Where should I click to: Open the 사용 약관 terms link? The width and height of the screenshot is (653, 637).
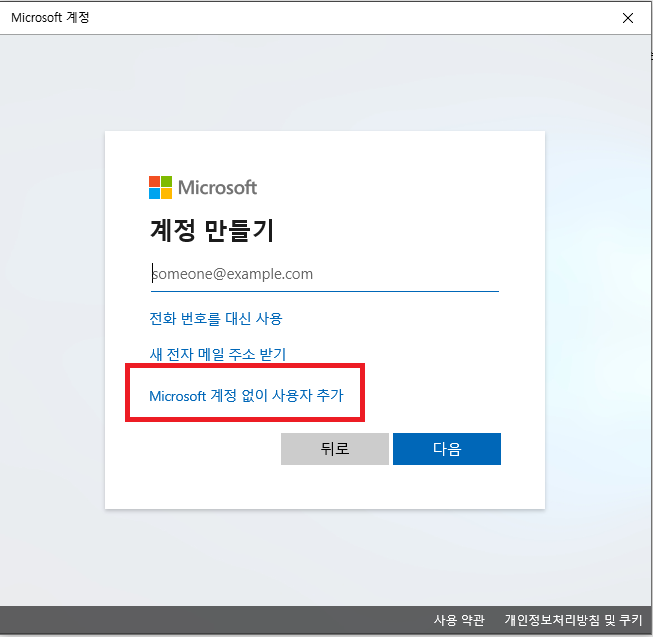click(x=459, y=620)
